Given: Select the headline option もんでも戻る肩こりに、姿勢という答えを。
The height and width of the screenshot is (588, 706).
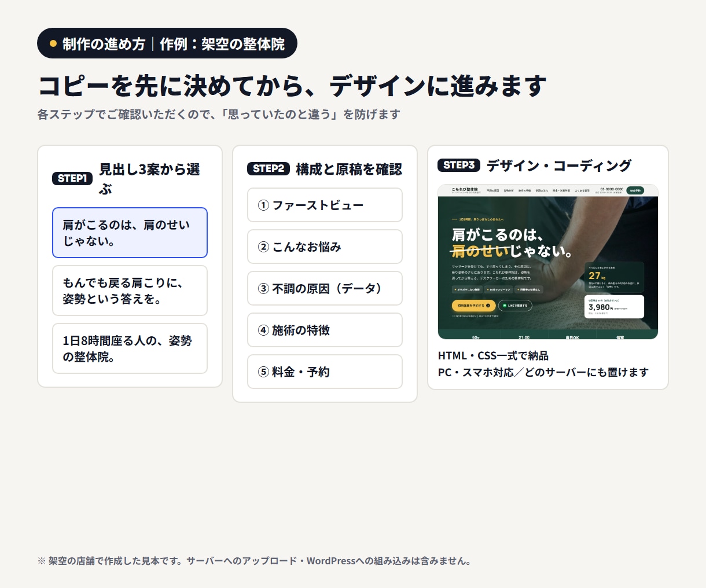Looking at the screenshot, I should (x=130, y=291).
